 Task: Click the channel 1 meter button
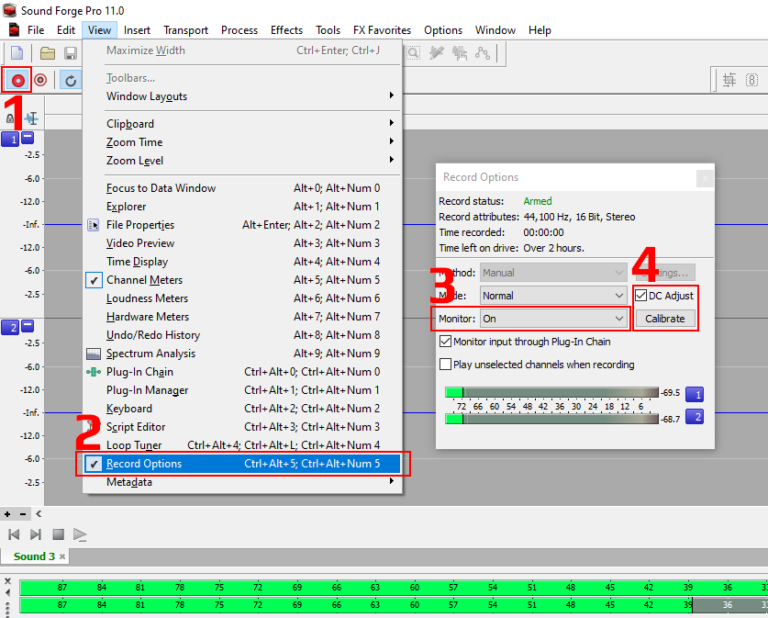point(693,394)
